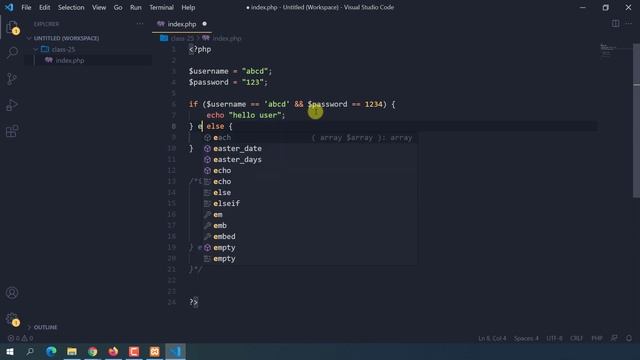Launch Microsoft Edge from taskbar
The width and height of the screenshot is (640, 360).
coord(51,351)
